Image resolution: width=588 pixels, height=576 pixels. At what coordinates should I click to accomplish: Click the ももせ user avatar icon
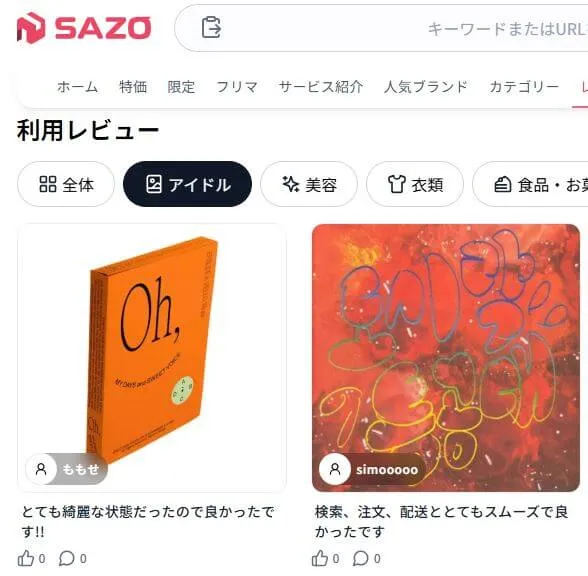(41, 469)
